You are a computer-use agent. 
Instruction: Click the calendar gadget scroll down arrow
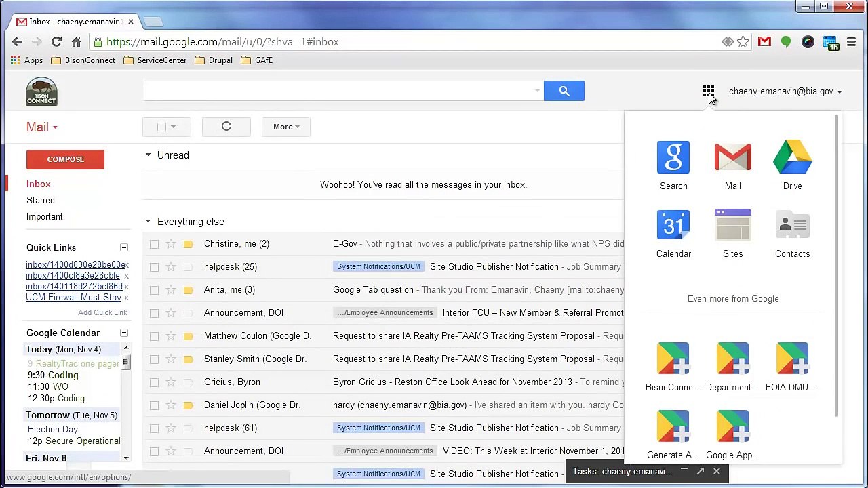click(126, 459)
